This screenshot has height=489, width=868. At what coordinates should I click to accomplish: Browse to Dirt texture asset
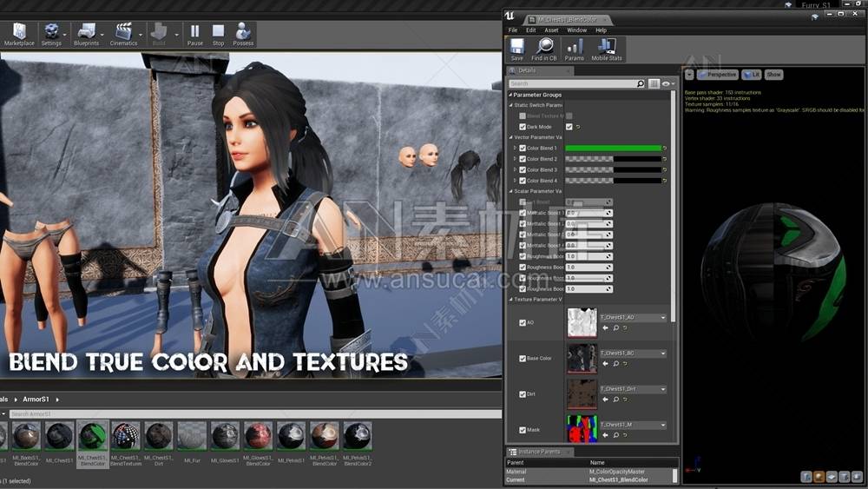tap(615, 400)
